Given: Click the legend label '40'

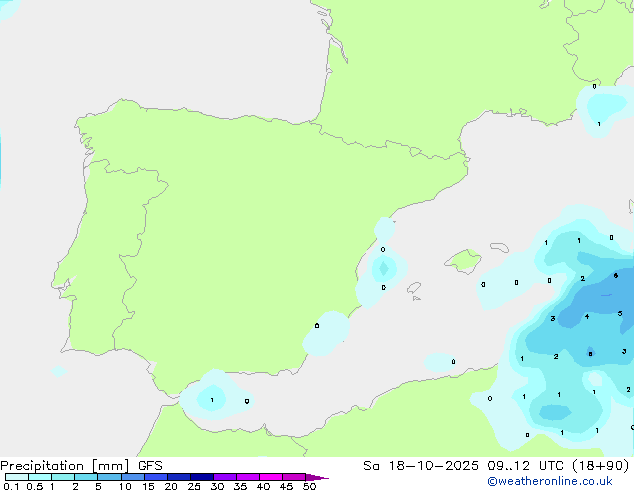Looking at the screenshot, I should (x=263, y=486).
